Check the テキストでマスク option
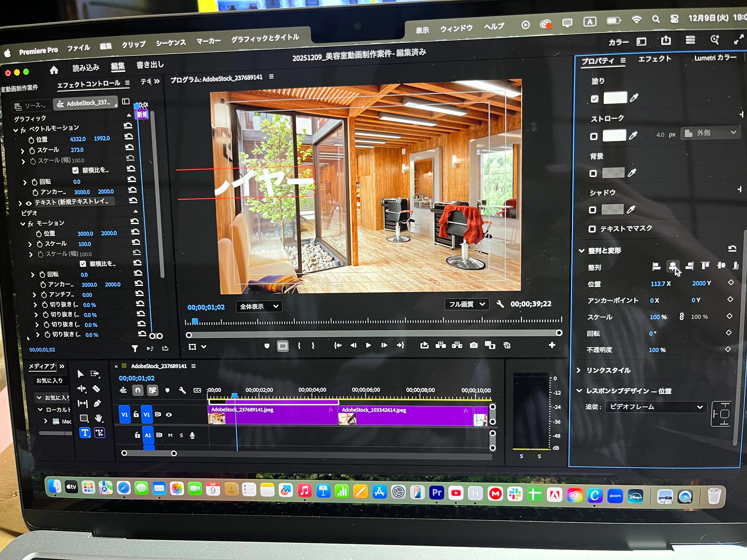This screenshot has height=560, width=747. (592, 229)
